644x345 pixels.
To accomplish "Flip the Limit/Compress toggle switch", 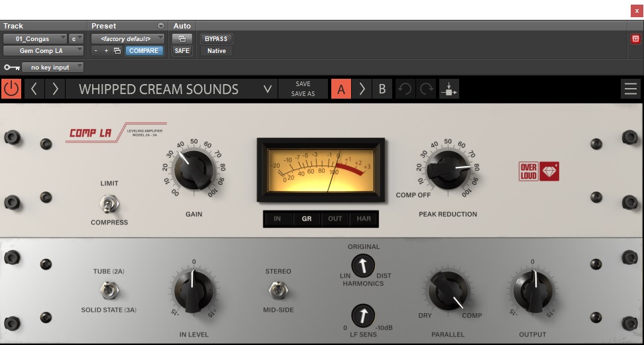I will (x=109, y=204).
